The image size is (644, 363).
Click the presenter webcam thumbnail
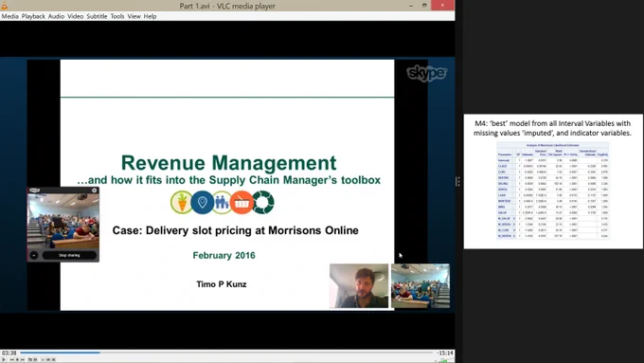point(359,285)
